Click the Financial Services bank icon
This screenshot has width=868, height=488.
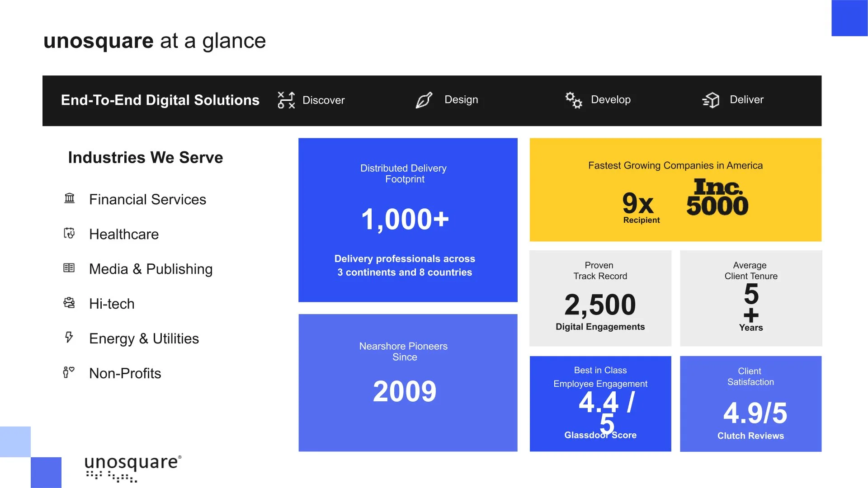[69, 198]
